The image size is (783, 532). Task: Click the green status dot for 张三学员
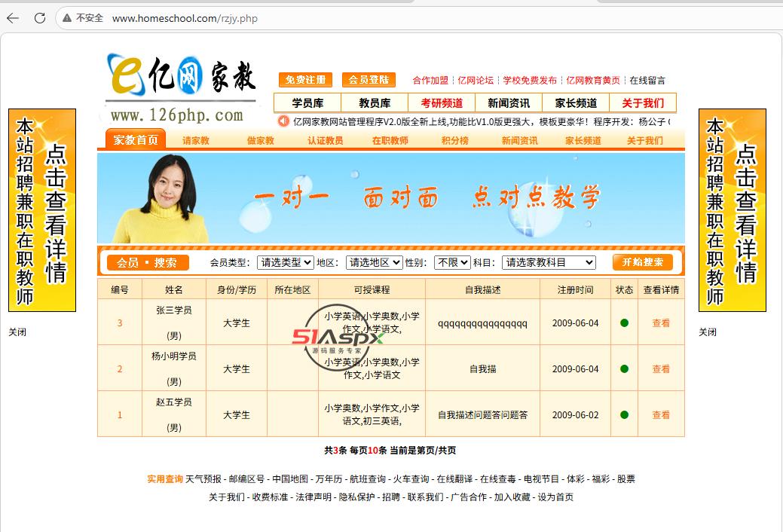624,323
